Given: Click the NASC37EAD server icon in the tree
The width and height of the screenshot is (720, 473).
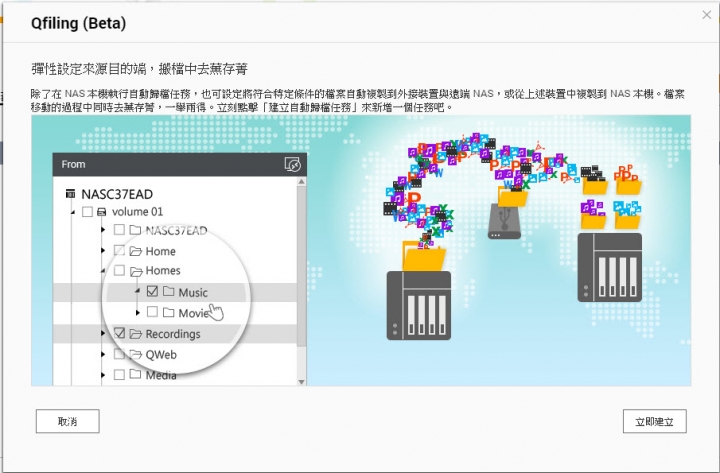Looking at the screenshot, I should [x=70, y=194].
